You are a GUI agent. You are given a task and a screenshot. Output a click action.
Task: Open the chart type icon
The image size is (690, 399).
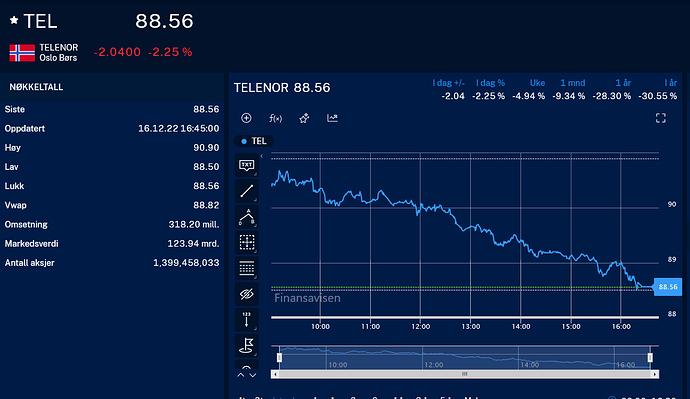tap(332, 118)
